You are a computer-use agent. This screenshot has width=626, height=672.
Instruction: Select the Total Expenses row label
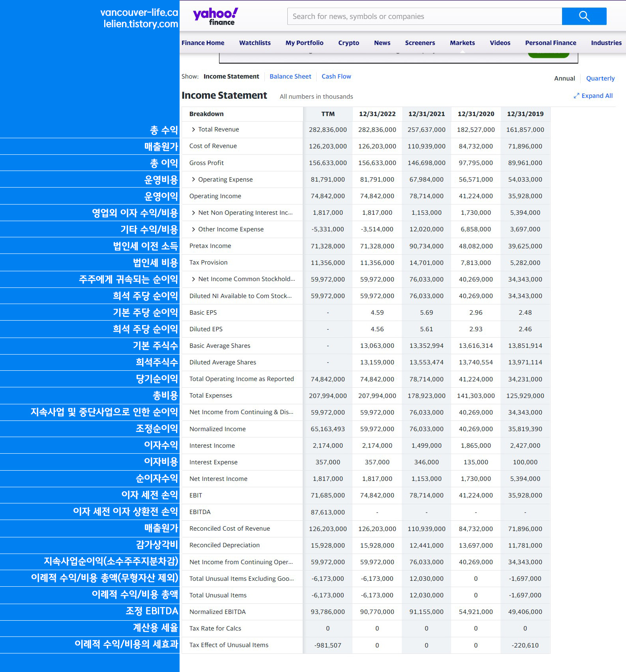[x=211, y=396]
